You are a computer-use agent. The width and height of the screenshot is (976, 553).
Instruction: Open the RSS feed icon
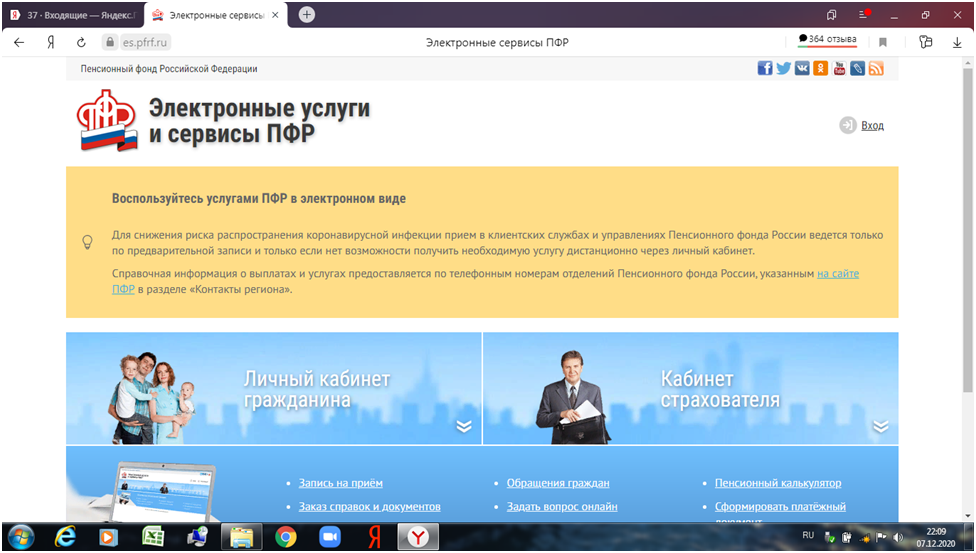point(876,69)
